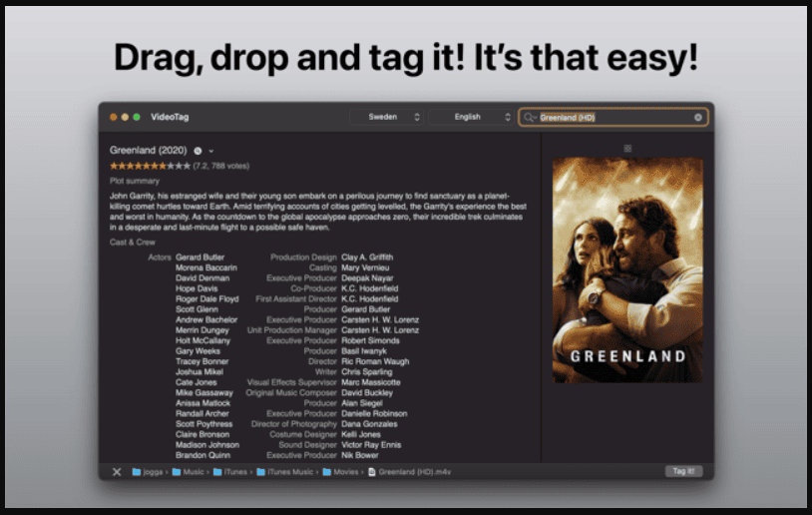This screenshot has height=515, width=812.
Task: Click Director of Photography Dana Gonzales
Action: pos(369,424)
